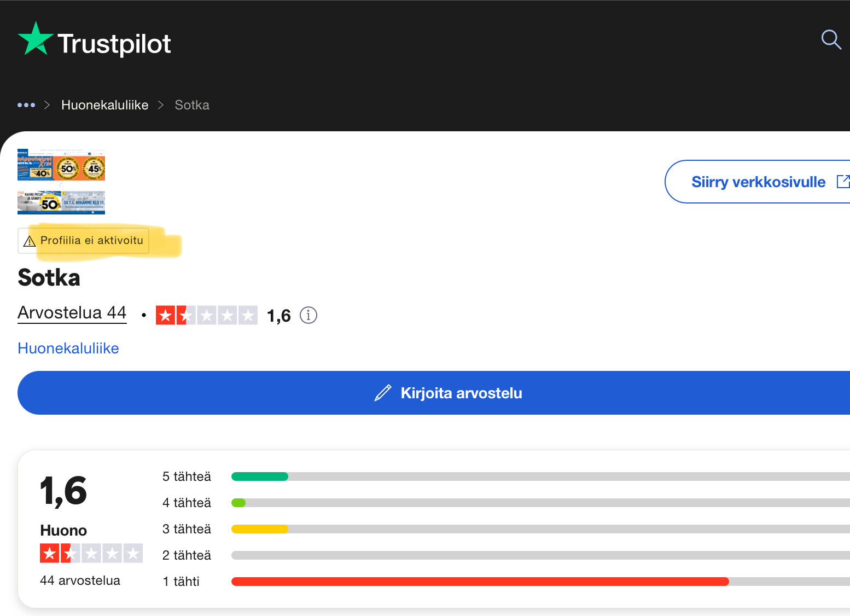Select the Sotka breadcrumb item
Image resolution: width=850 pixels, height=616 pixels.
pos(192,105)
